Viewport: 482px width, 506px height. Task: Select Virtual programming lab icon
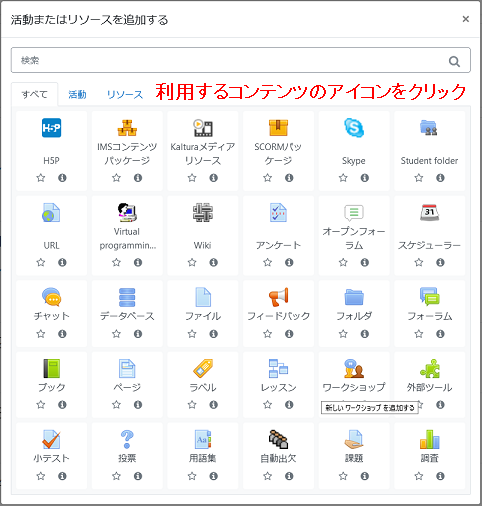point(127,212)
